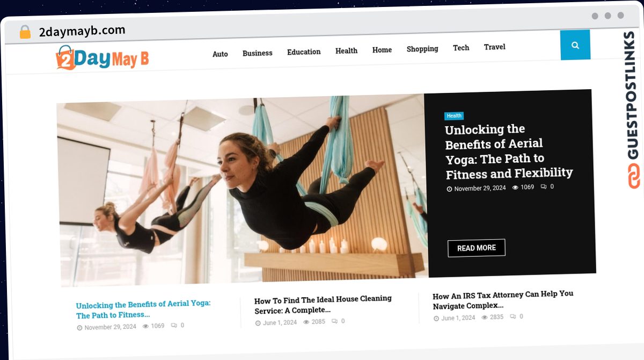
Task: Open the Auto menu item
Action: (220, 54)
